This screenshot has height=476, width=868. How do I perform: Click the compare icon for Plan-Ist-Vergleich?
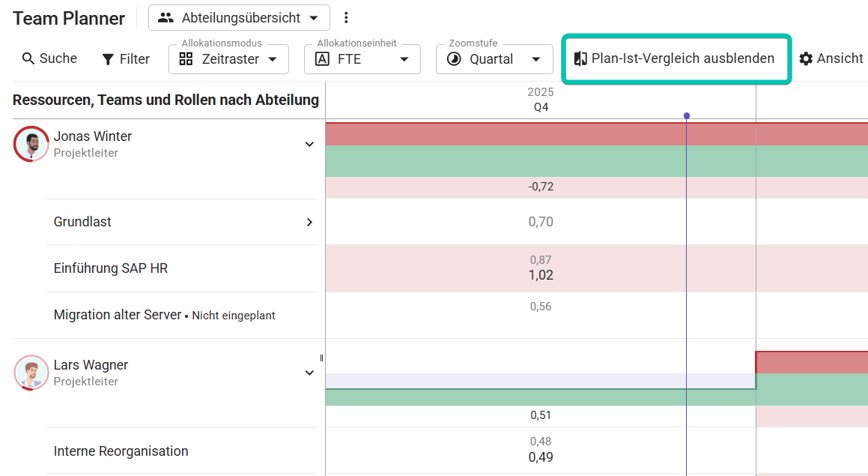[580, 58]
